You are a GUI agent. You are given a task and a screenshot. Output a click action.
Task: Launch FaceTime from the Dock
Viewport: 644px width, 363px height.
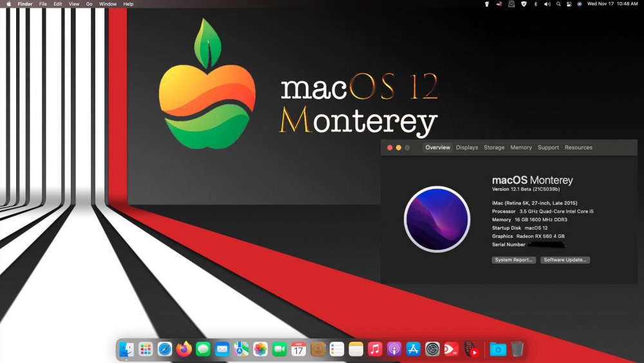279,349
